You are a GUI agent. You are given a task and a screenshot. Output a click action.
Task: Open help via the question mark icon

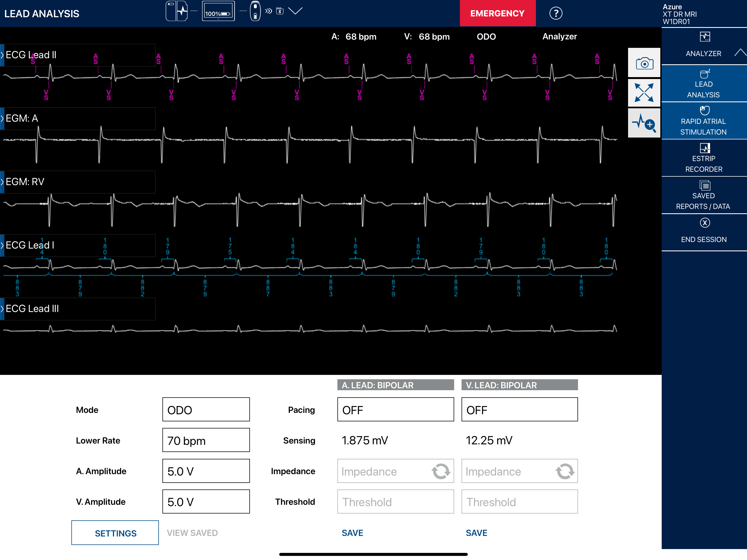tap(556, 13)
